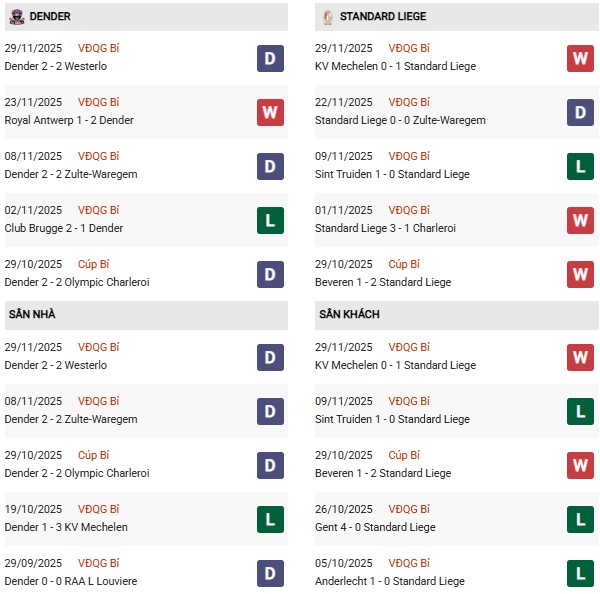
Task: Open the DENDER team header
Action: pos(50,17)
